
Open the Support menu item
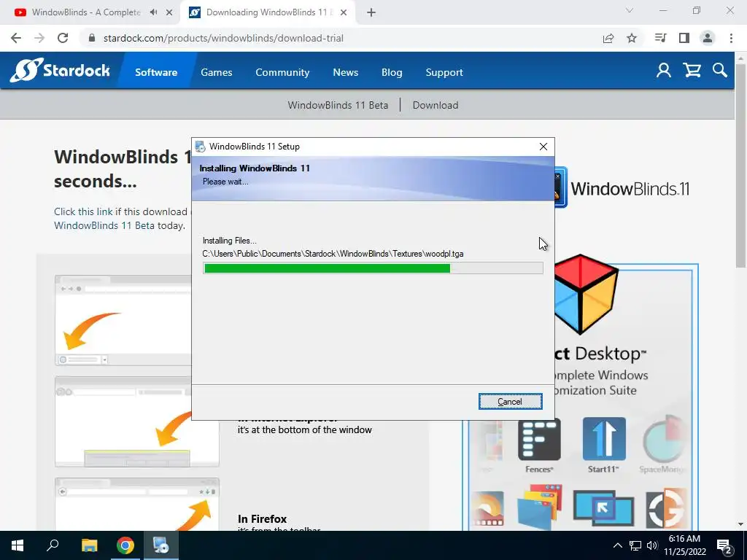tap(444, 72)
